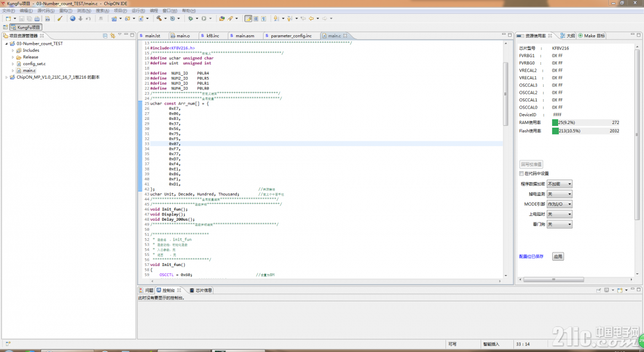644x352 pixels.
Task: Click the 应用 apply button
Action: coord(558,257)
